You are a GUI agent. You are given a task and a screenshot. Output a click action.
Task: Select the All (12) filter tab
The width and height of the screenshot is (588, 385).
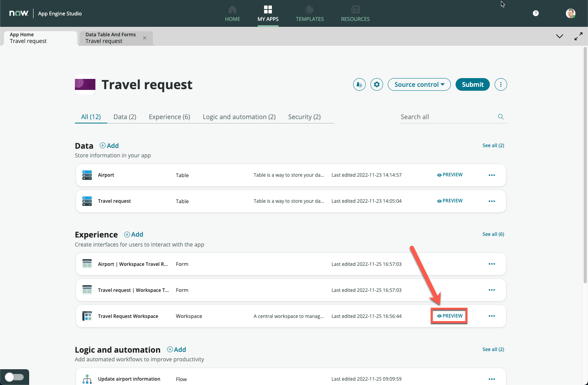tap(91, 117)
